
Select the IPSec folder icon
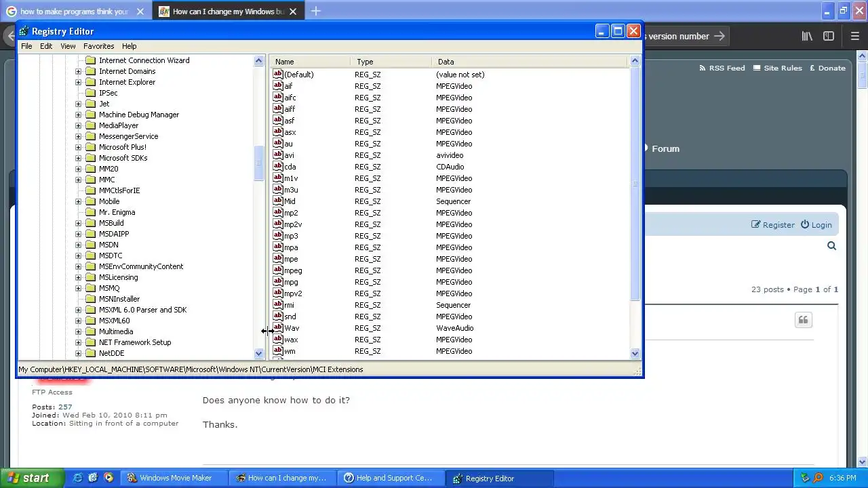[x=90, y=93]
